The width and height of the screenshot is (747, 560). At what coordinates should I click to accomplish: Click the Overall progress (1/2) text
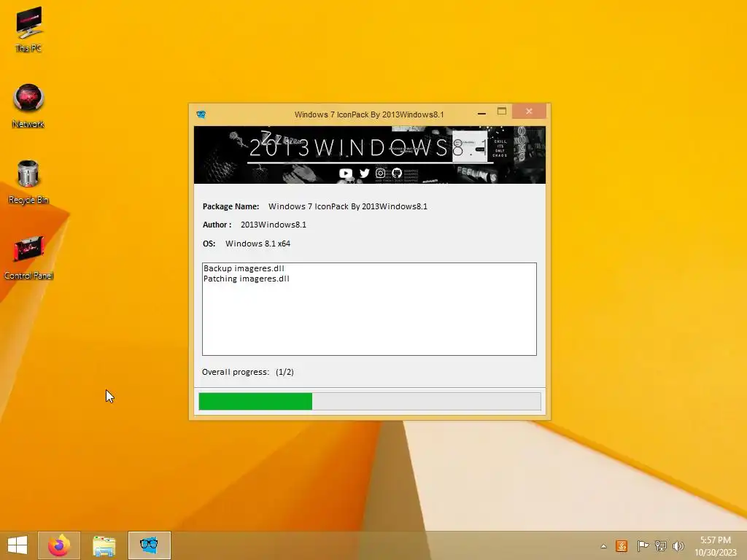(x=248, y=372)
